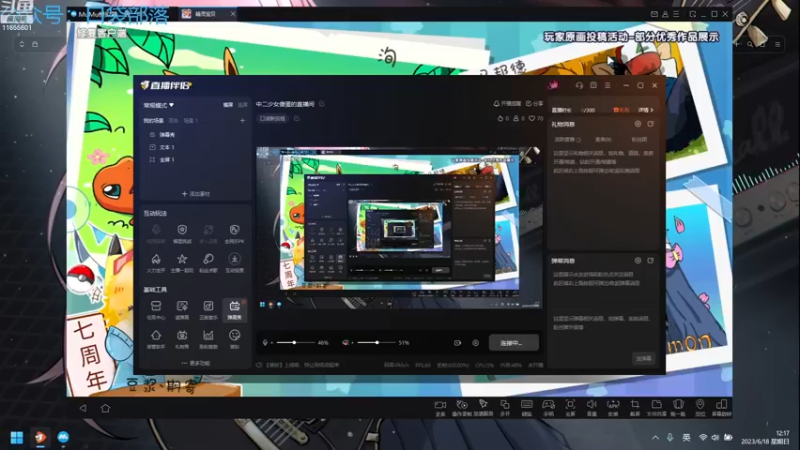Switch to 横屏 landscape orientation
This screenshot has height=450, width=800.
click(x=228, y=105)
